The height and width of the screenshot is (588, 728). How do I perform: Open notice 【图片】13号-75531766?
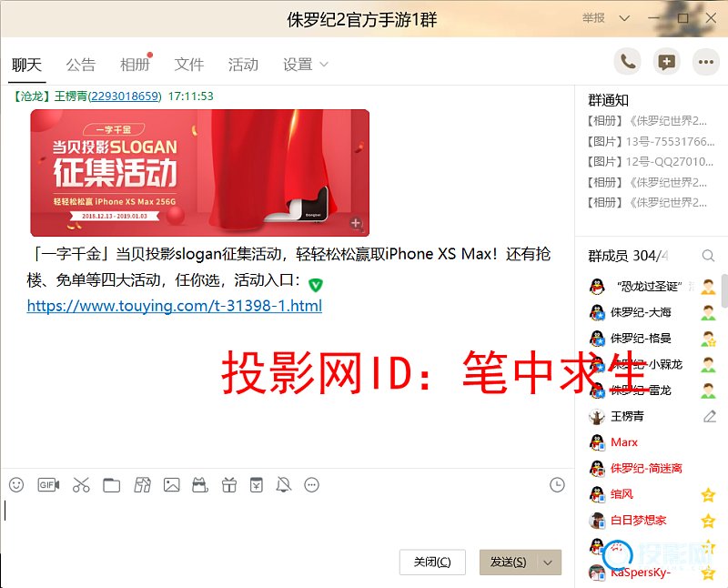point(650,142)
